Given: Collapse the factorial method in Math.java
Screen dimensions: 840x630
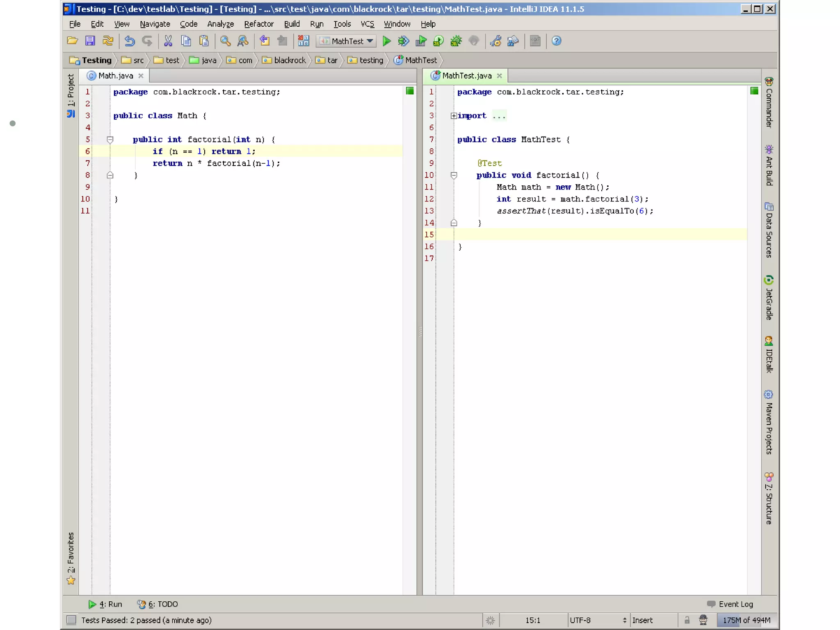Looking at the screenshot, I should [110, 139].
